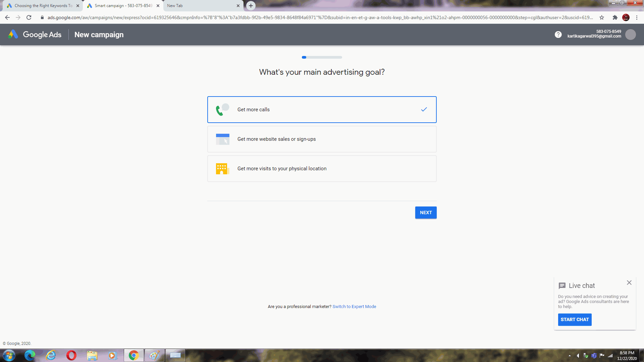
Task: Expand hidden icons in the system tray
Action: [x=570, y=356]
